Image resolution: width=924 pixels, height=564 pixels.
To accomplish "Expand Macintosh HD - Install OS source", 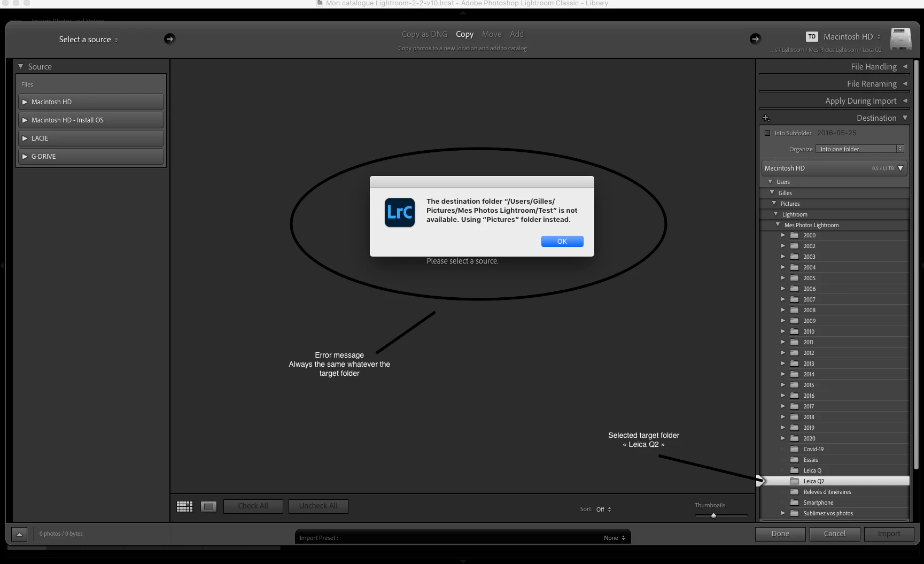I will 25,120.
